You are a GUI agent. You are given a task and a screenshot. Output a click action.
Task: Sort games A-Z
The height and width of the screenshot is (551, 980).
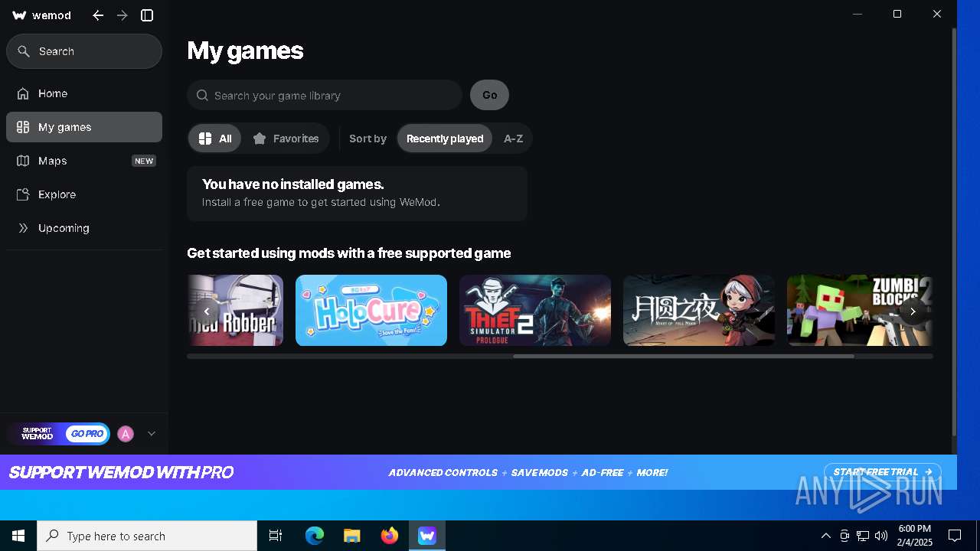(513, 139)
